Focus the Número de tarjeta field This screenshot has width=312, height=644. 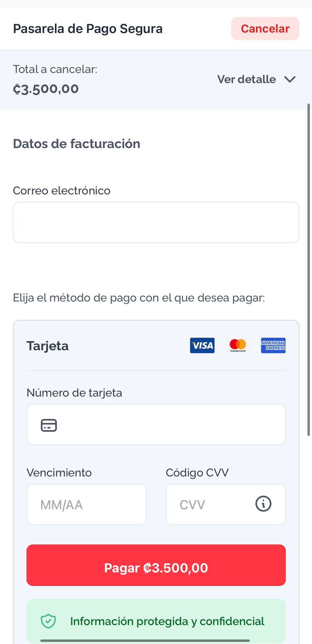[169, 425]
